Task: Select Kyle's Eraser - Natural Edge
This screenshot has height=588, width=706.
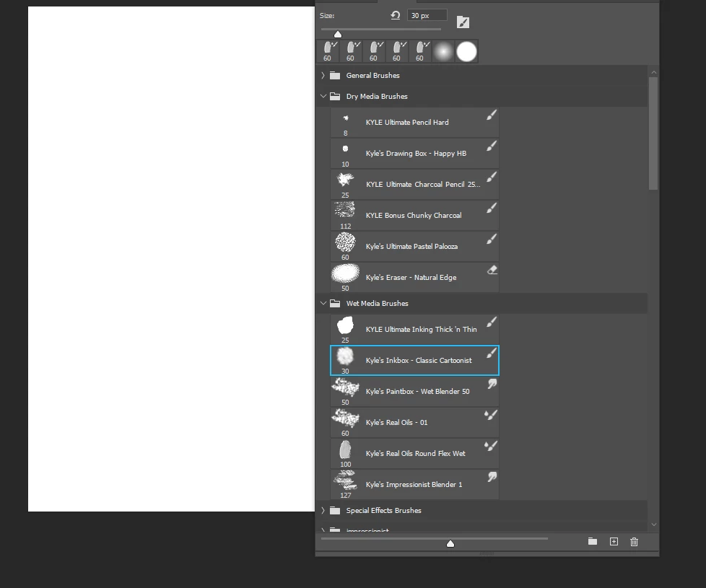Action: 414,278
